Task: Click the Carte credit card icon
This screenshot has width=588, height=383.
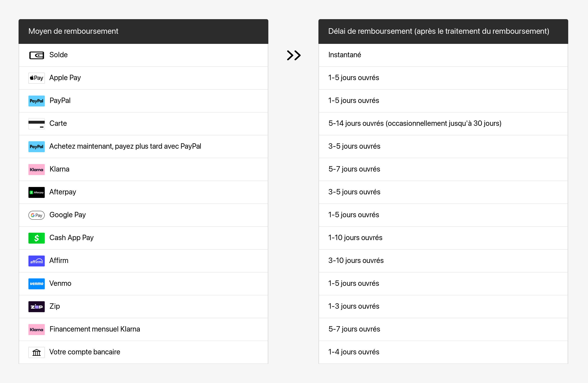Action: (36, 124)
